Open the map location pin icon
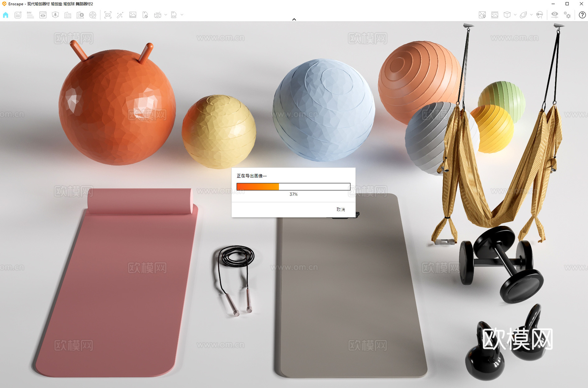588x388 pixels. click(482, 15)
